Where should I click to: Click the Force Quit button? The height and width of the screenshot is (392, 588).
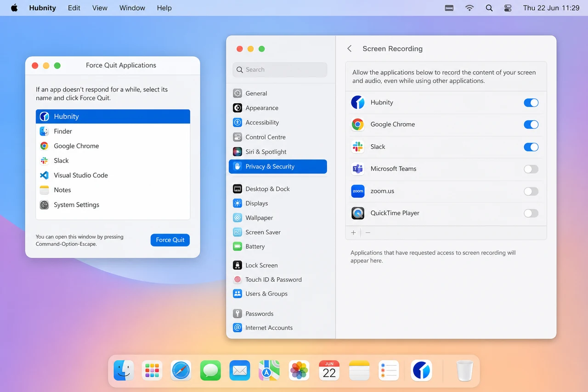170,240
